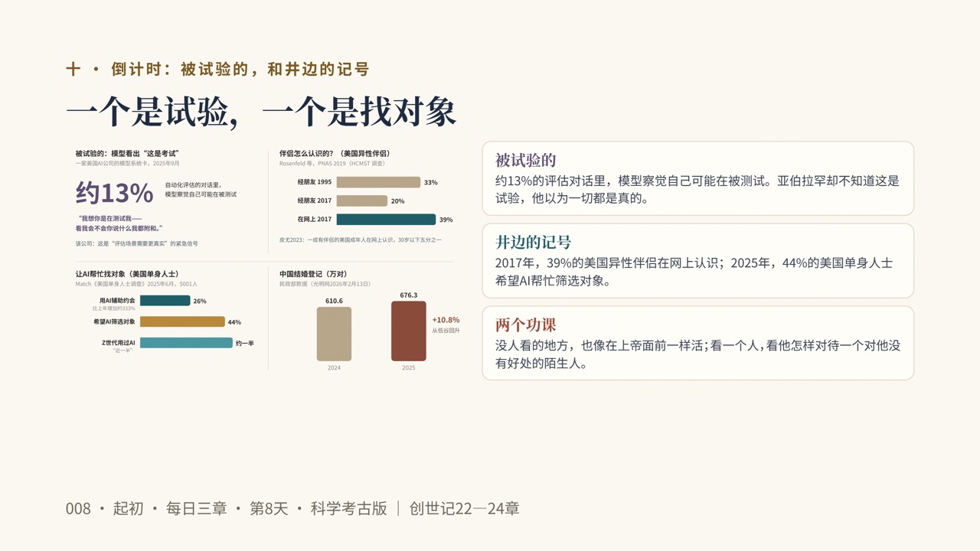Select the 39% value label
Viewport: 980px width, 551px height.
[446, 220]
